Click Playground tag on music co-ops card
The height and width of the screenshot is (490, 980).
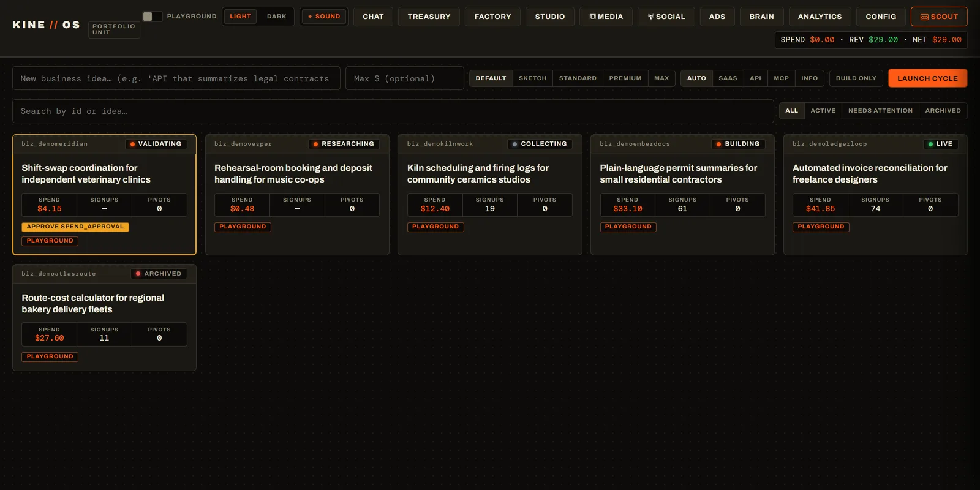click(243, 227)
